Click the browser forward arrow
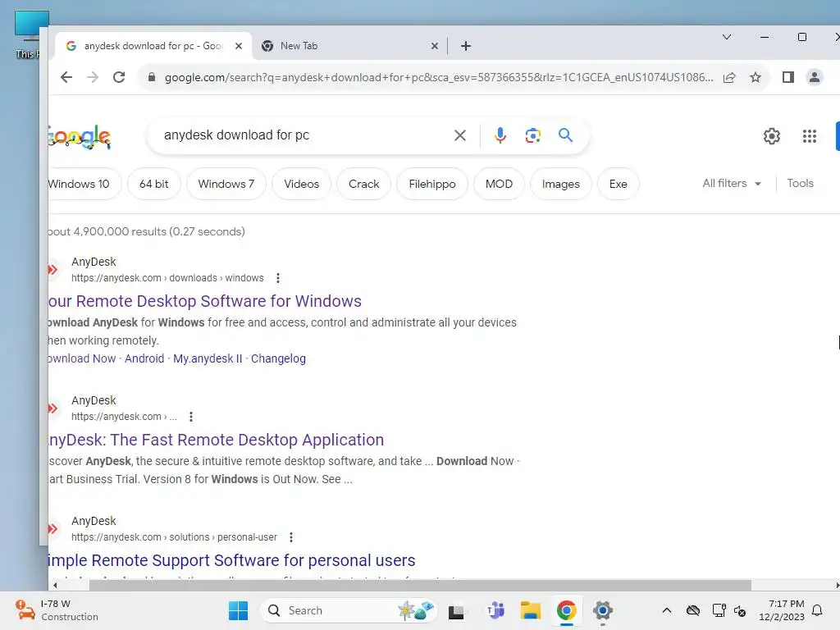This screenshot has width=840, height=630. (x=93, y=77)
